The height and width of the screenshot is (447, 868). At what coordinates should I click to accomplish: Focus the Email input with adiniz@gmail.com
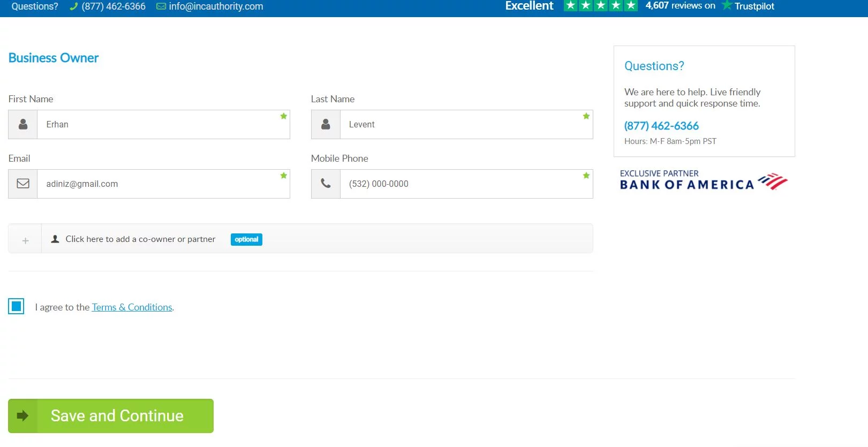pyautogui.click(x=161, y=184)
